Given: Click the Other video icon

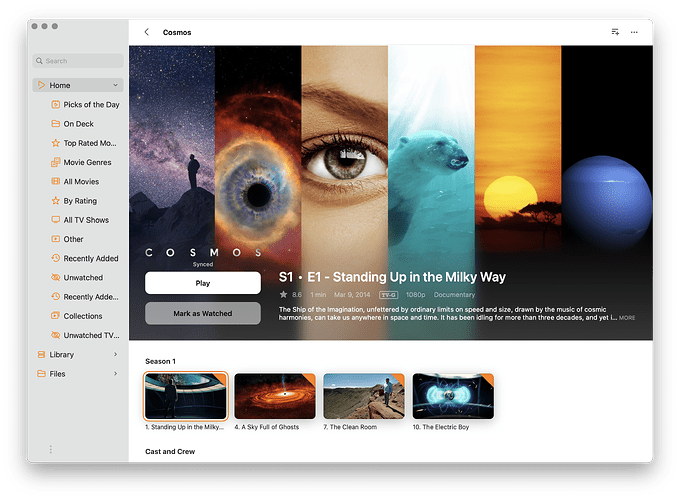Looking at the screenshot, I should point(56,239).
